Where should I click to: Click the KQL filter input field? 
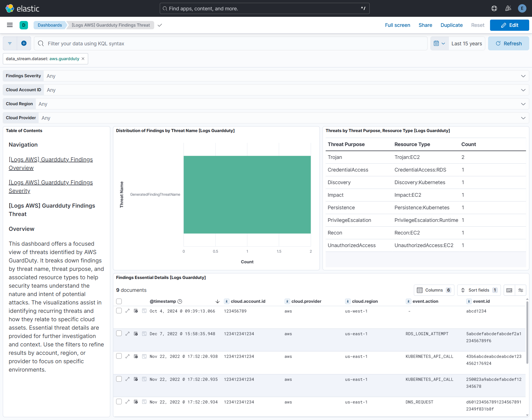click(196, 43)
